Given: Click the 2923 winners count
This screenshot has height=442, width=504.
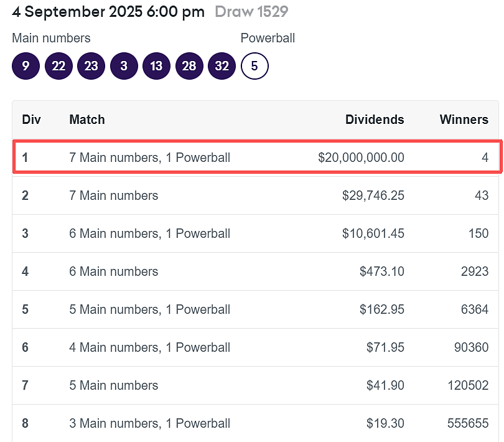Looking at the screenshot, I should click(x=474, y=271).
